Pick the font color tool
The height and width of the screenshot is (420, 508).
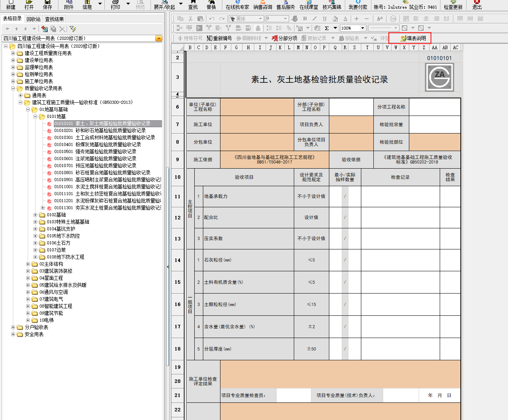click(x=345, y=19)
